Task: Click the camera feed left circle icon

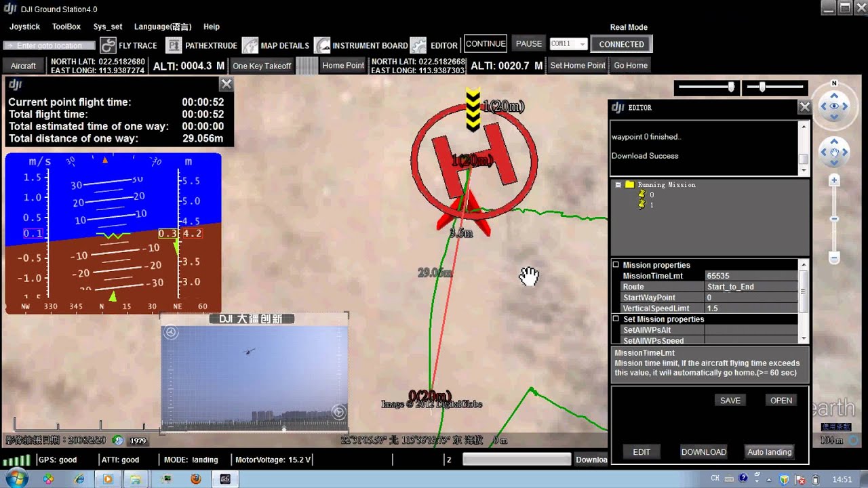Action: [x=171, y=332]
